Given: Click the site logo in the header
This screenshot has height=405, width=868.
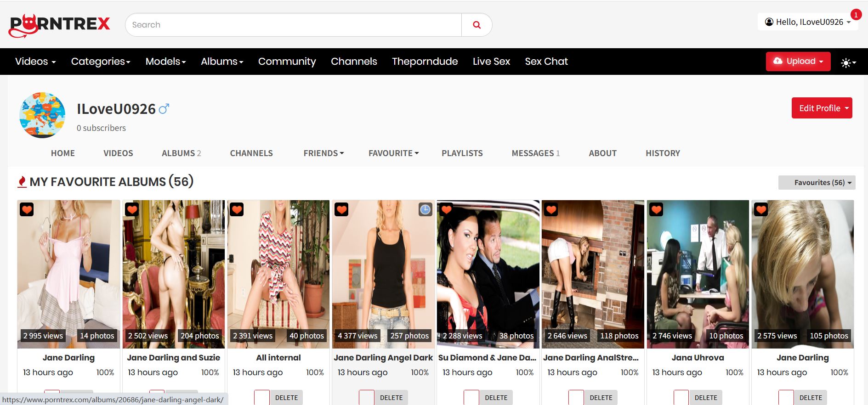Looking at the screenshot, I should point(60,25).
